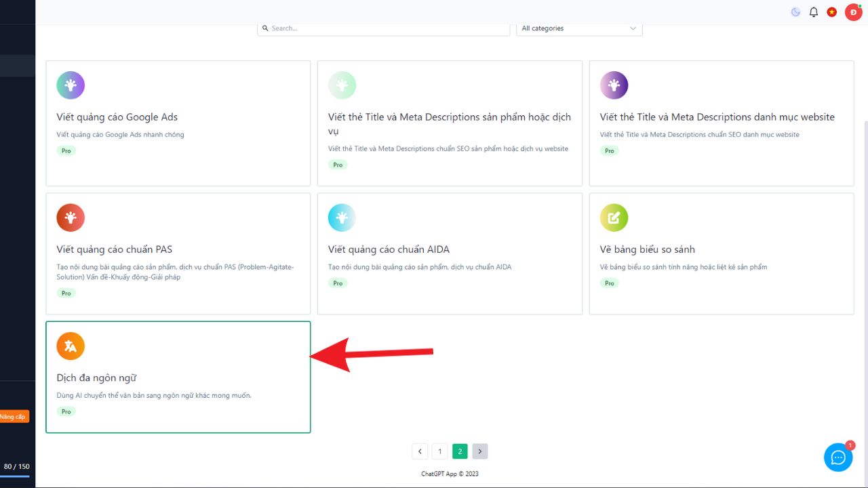Open the Dịch đa ngôn ngữ title
Image resolution: width=868 pixels, height=488 pixels.
click(x=96, y=378)
